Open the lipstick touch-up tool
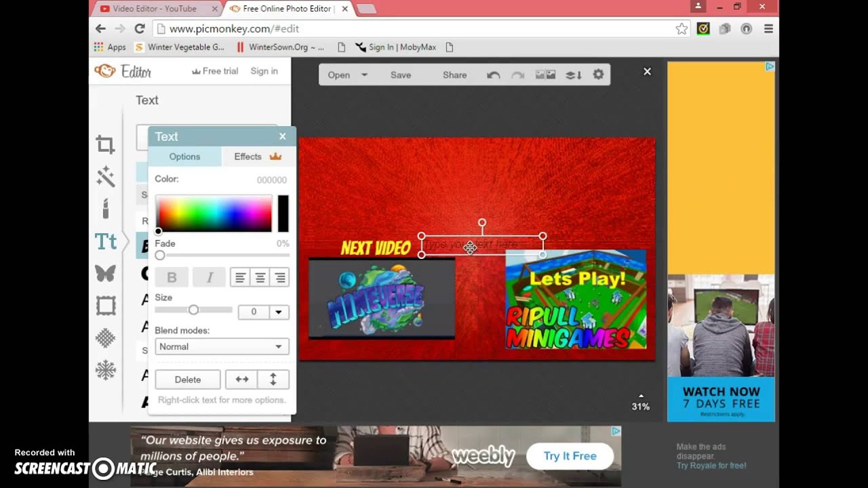 pyautogui.click(x=105, y=209)
